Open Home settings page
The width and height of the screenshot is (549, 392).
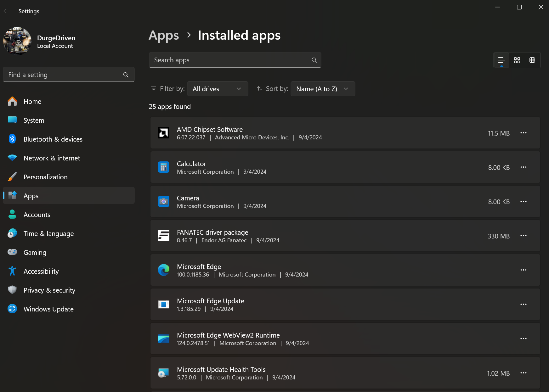[69, 101]
